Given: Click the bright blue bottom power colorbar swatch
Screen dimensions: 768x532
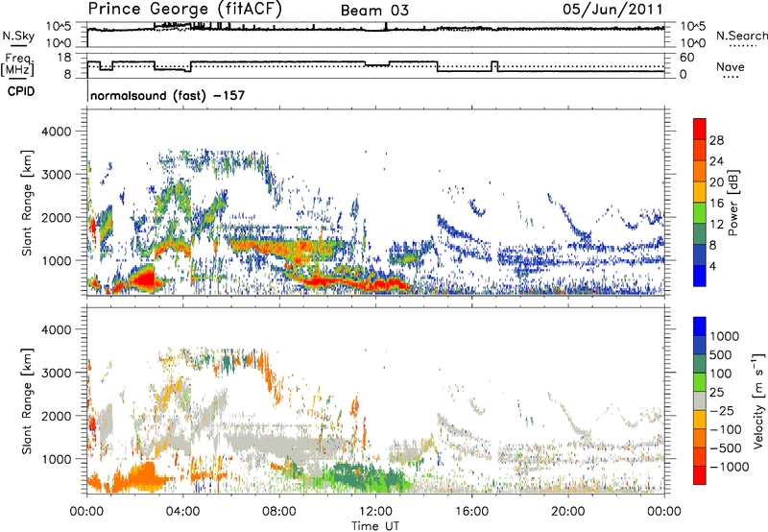Looking at the screenshot, I should 700,277.
